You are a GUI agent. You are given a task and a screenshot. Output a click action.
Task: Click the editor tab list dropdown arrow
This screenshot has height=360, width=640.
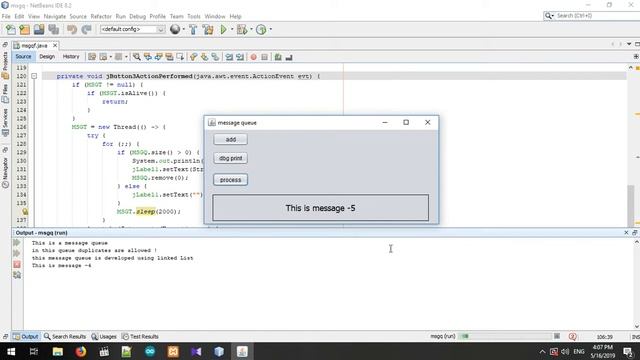pyautogui.click(x=629, y=44)
